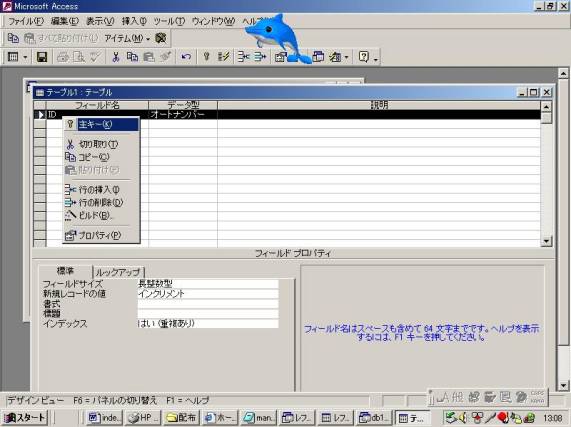Screen dimensions: 571x427
Task: Click the オートナンバー data type cell
Action: (183, 115)
